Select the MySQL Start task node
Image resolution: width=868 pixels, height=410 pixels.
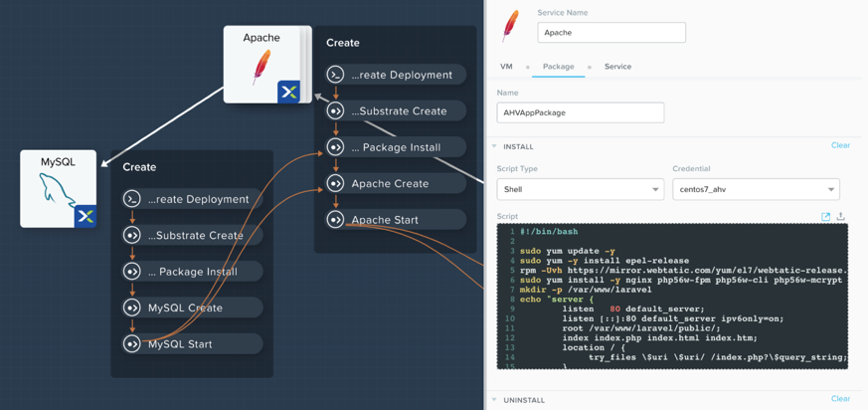(192, 344)
